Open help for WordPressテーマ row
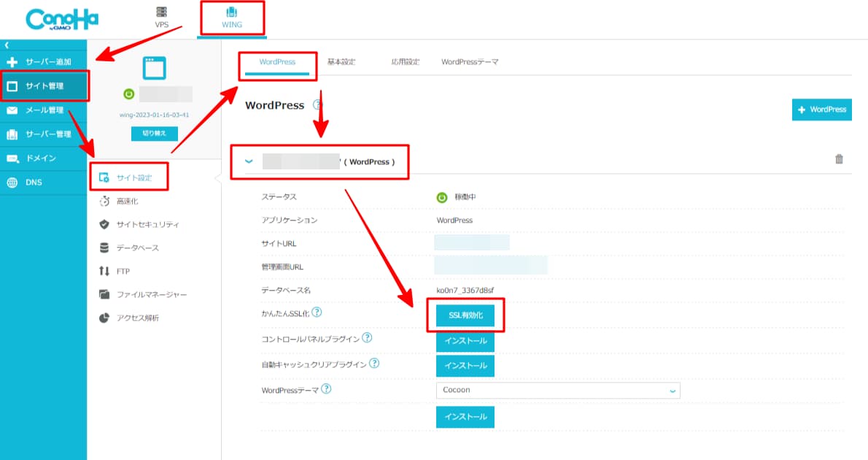 [327, 389]
